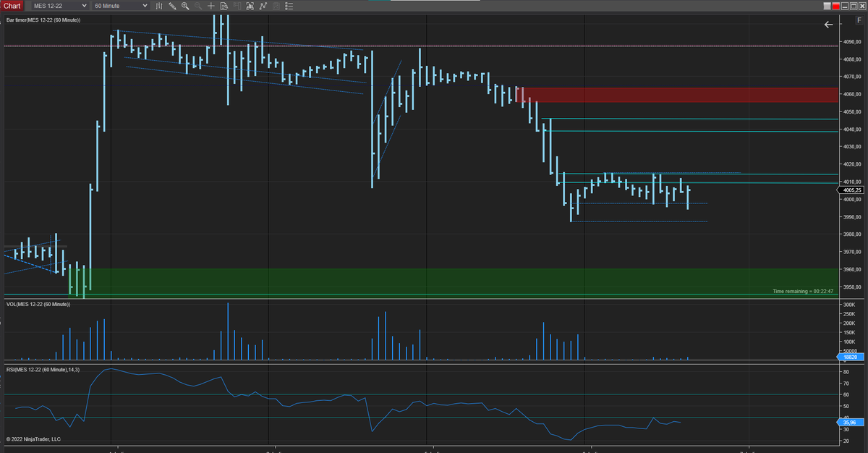Click the zoom out magnifier icon

point(197,6)
